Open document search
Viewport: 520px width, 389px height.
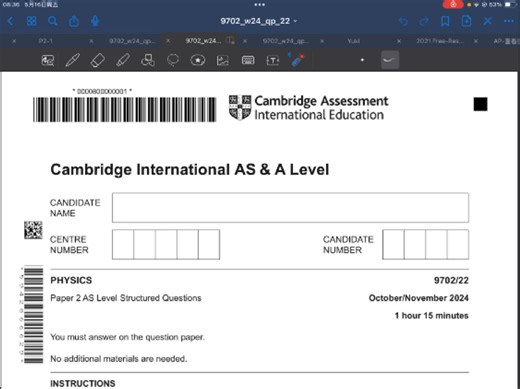pyautogui.click(x=53, y=21)
